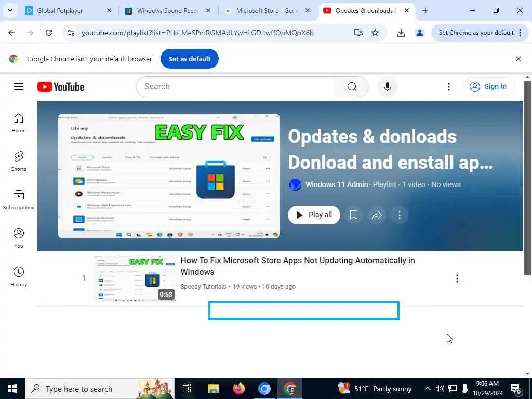Reload the current page
532x399 pixels.
[x=49, y=33]
